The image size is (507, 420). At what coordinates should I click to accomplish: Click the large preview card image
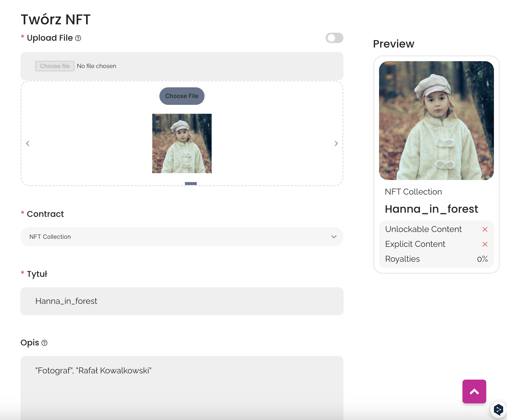coord(436,121)
